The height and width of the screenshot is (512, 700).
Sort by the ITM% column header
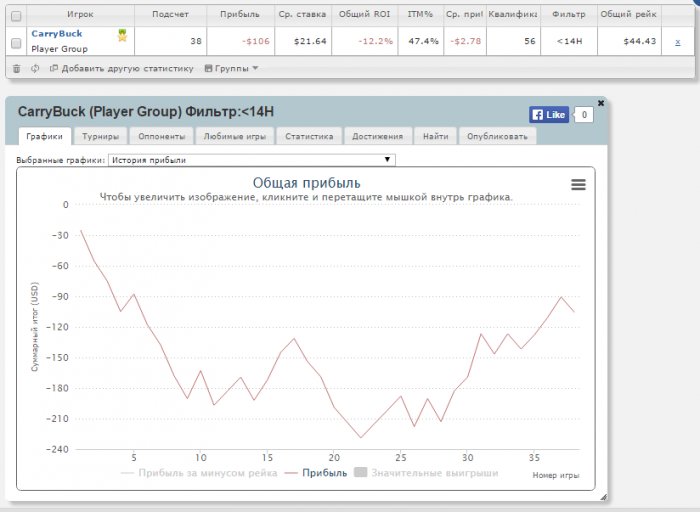point(421,14)
